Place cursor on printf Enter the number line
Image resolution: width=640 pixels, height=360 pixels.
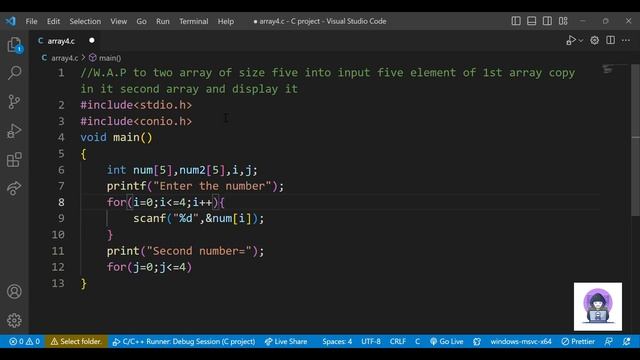point(195,186)
